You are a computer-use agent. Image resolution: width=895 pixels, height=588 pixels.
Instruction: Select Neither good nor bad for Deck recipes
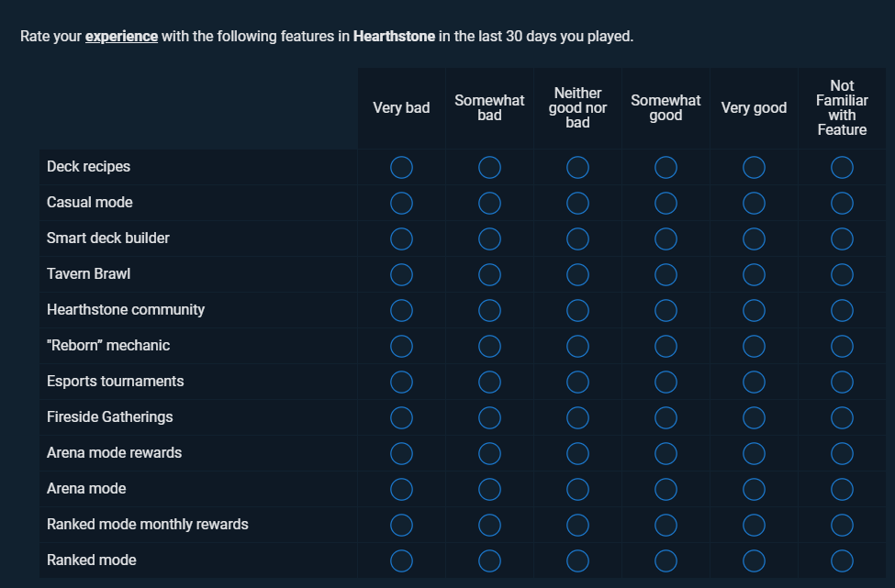(577, 168)
